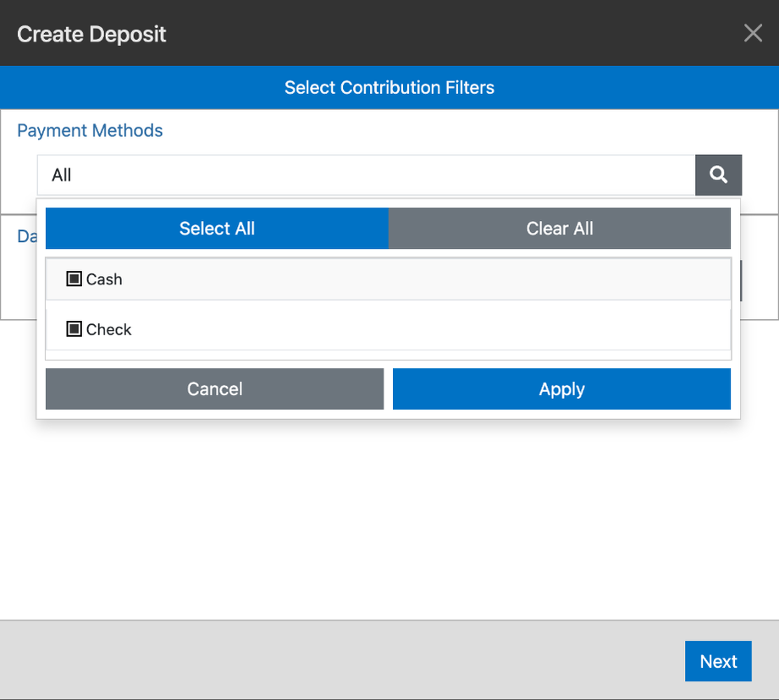Image resolution: width=779 pixels, height=700 pixels.
Task: Click the Select Contribution Filters header
Action: [x=389, y=87]
